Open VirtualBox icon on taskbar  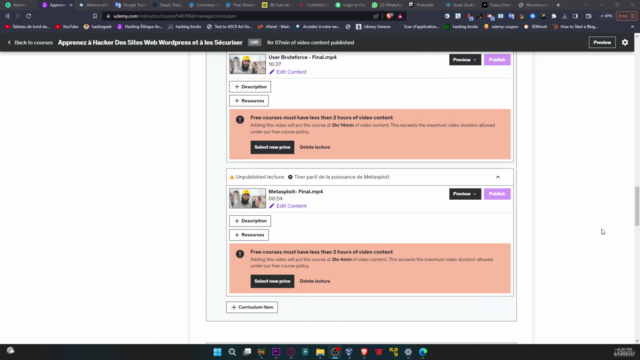click(x=349, y=352)
